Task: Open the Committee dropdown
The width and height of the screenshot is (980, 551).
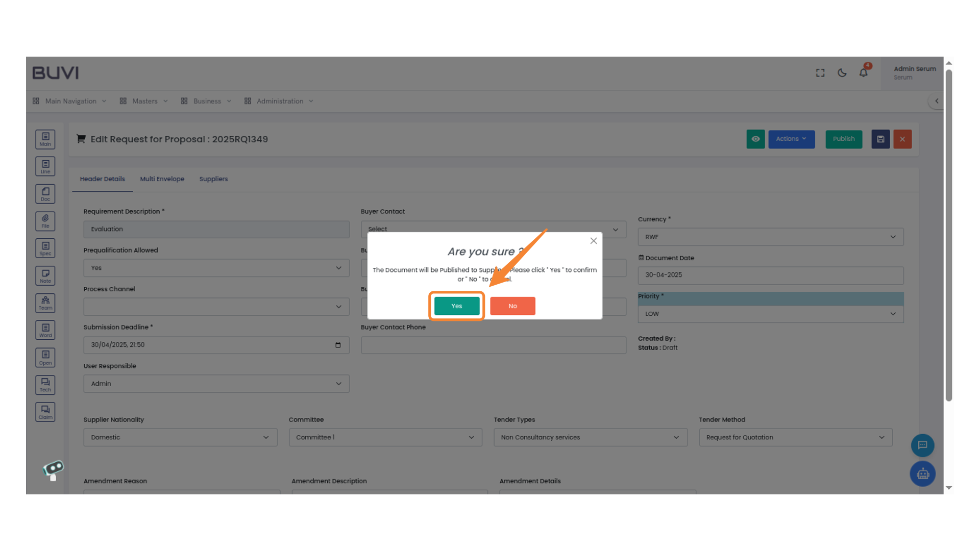Action: (x=385, y=437)
